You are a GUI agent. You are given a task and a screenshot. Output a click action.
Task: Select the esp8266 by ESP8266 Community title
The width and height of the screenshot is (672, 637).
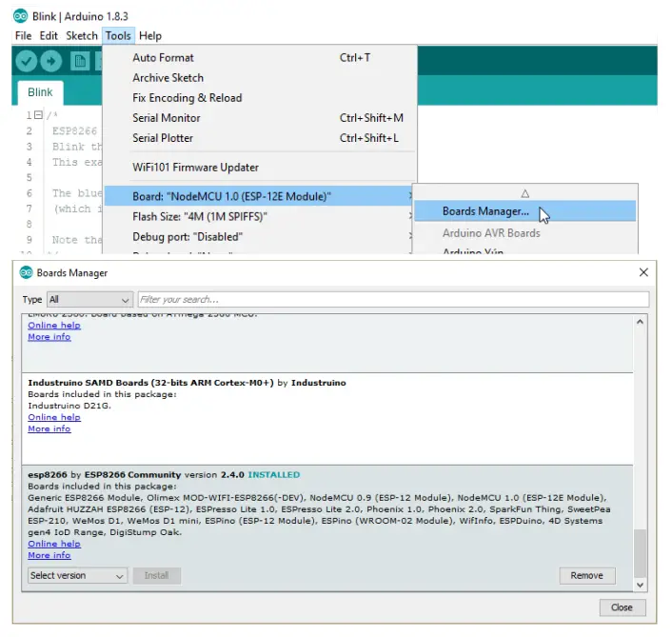104,475
